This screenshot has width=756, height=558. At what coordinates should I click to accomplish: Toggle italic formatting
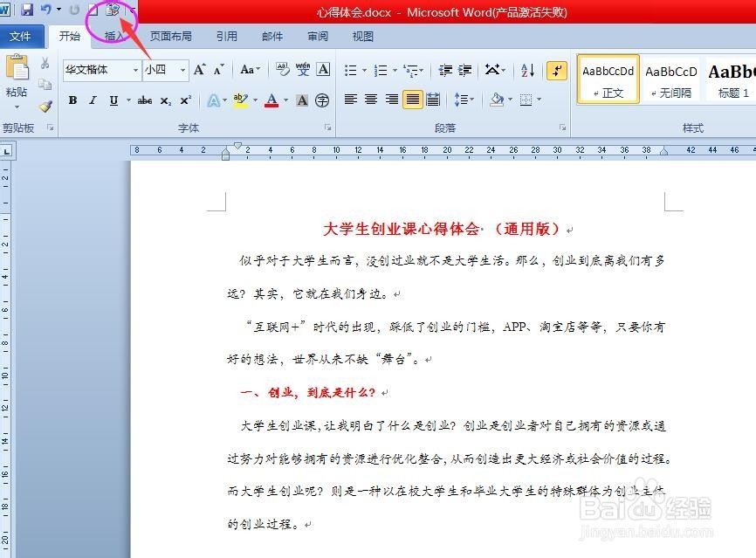coord(91,100)
